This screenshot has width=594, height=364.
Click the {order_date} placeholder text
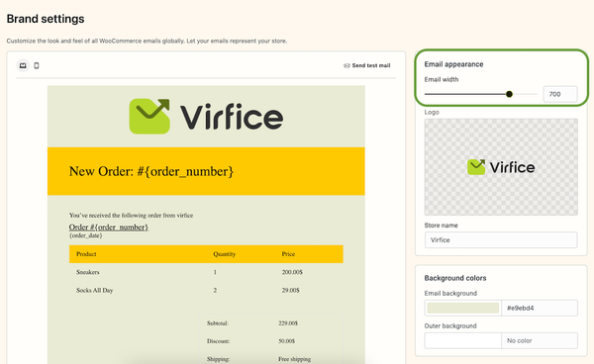coord(85,235)
